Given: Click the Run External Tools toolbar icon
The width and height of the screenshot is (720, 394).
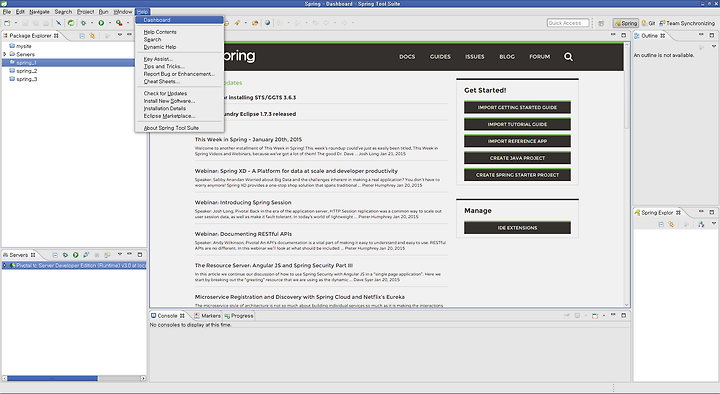Looking at the screenshot, I should coord(119,23).
